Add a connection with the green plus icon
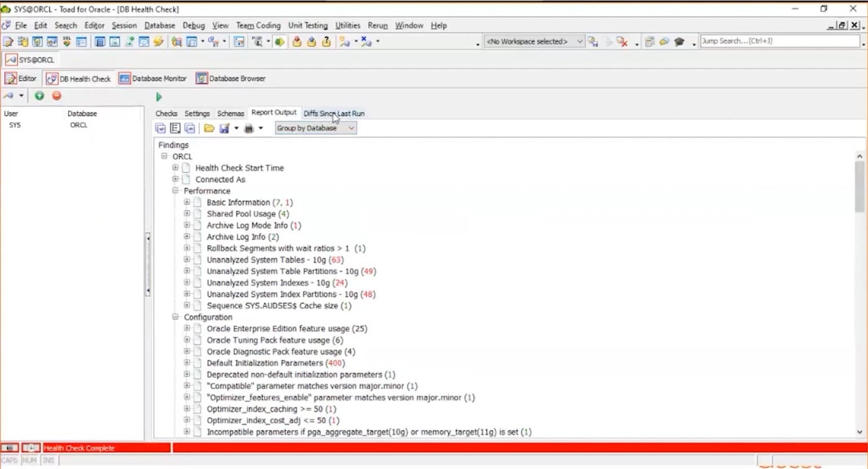Viewport: 868px width, 469px height. 39,96
